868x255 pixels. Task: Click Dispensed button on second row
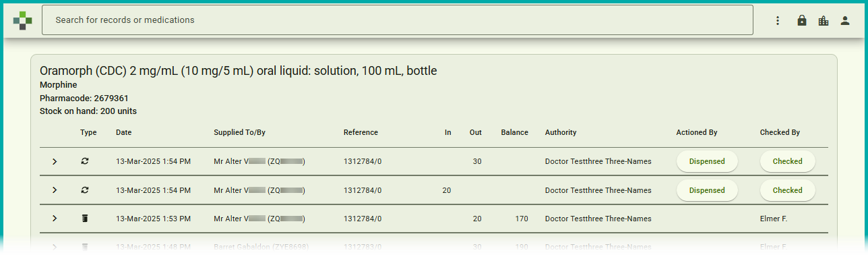(707, 190)
